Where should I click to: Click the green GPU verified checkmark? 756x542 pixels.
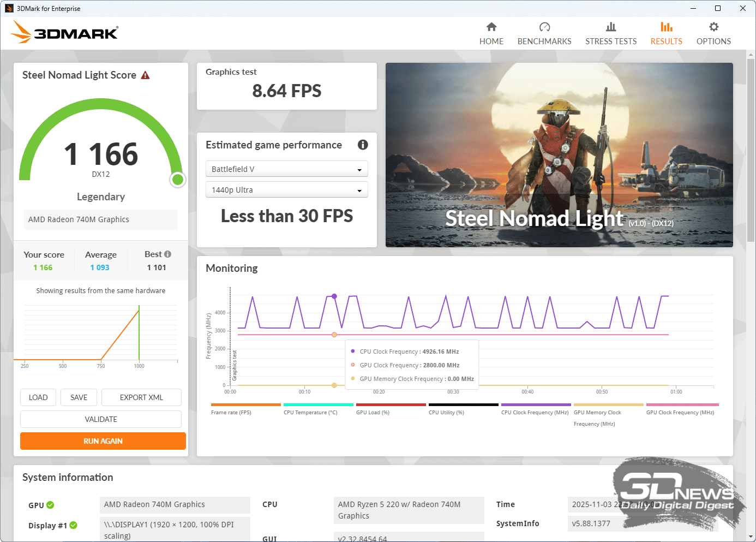[x=50, y=505]
